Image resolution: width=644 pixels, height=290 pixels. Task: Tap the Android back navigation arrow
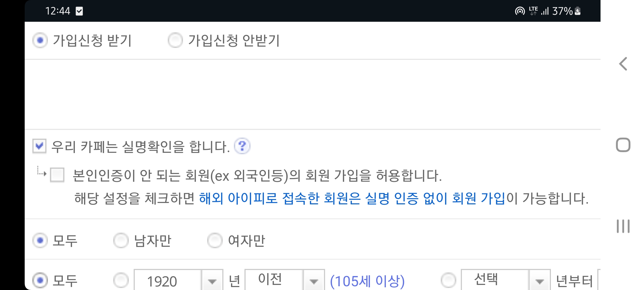pyautogui.click(x=623, y=64)
